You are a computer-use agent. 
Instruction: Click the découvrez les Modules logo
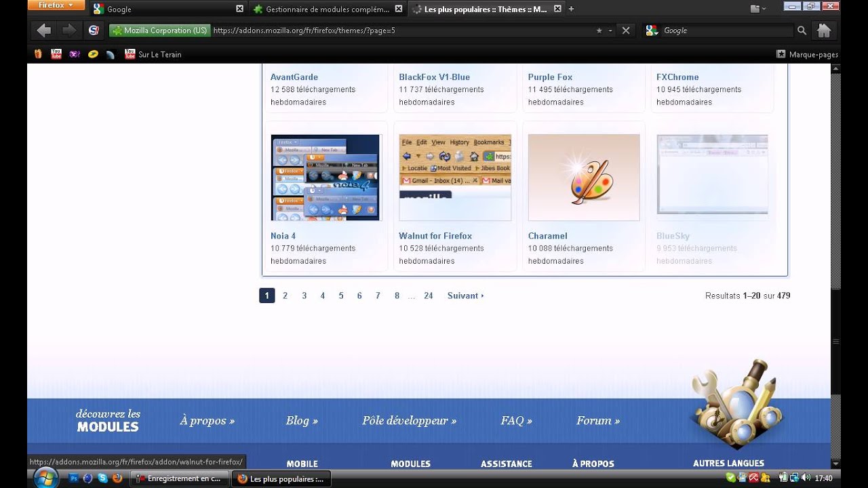point(108,420)
